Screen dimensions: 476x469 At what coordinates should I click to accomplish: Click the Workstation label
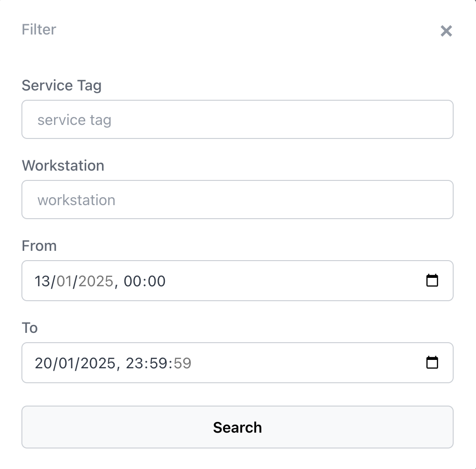[x=63, y=166]
